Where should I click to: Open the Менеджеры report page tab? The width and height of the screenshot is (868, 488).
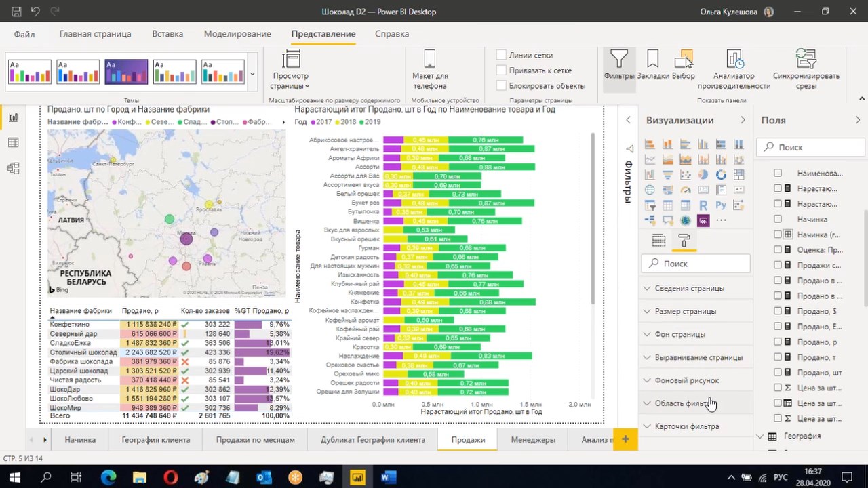[533, 439]
